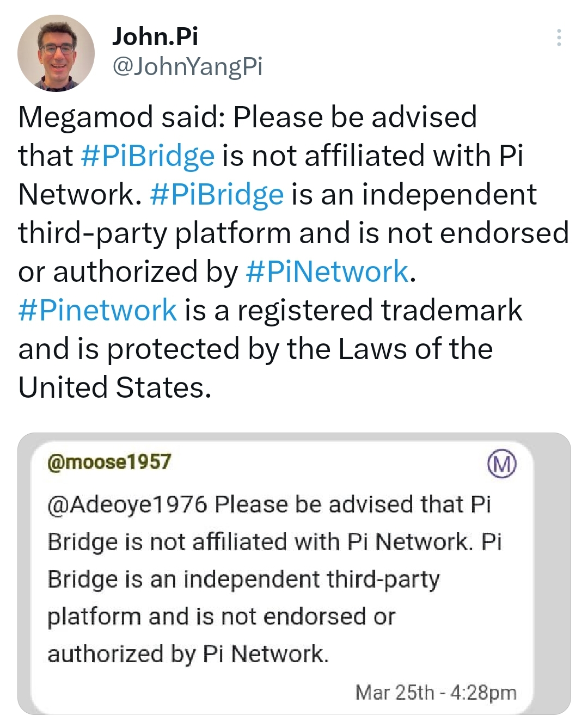Click the John.Pi display name
Screen dimensions: 588x728
pyautogui.click(x=155, y=36)
